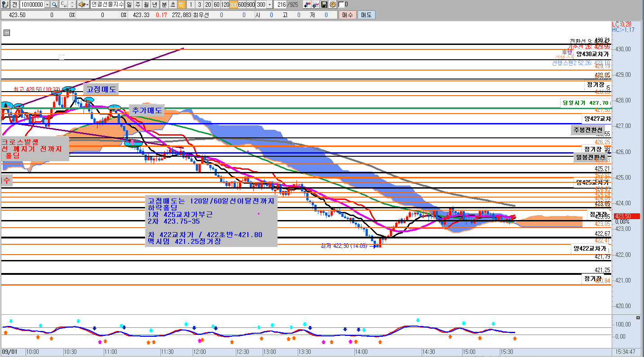Image resolution: width=644 pixels, height=357 pixels.
Task: Click the save chart floppy disk icon
Action: click(324, 4)
